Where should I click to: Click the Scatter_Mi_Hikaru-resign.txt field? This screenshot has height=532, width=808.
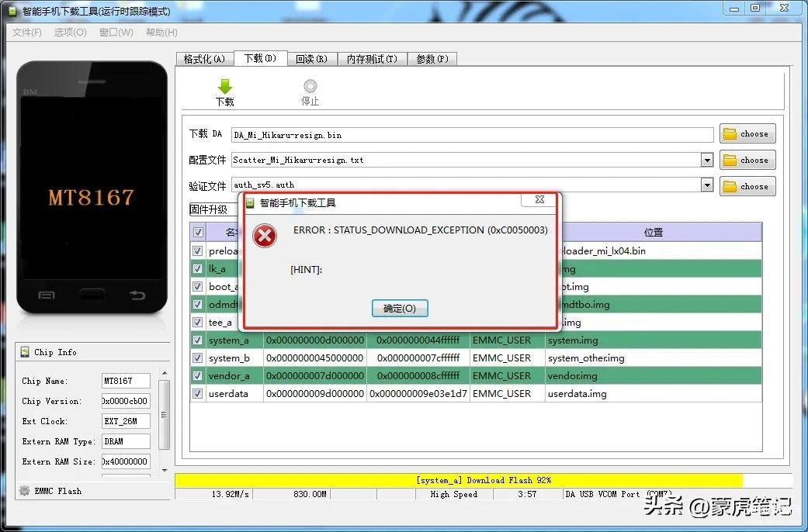(x=466, y=161)
